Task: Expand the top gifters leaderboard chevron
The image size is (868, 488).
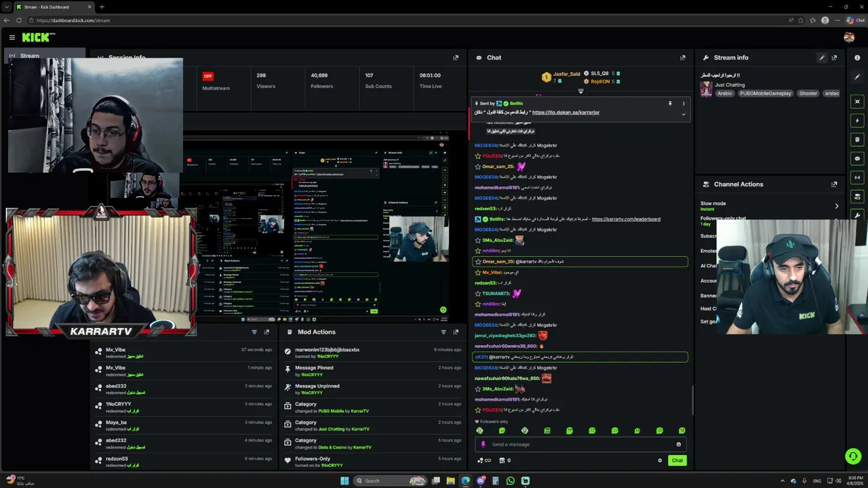Action: 580,91
